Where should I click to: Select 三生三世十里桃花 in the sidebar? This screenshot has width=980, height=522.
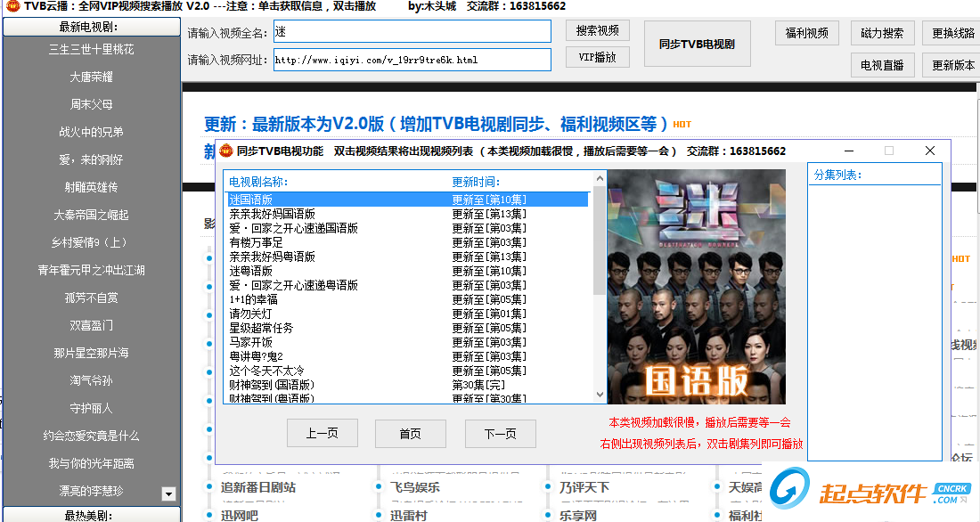coord(91,49)
